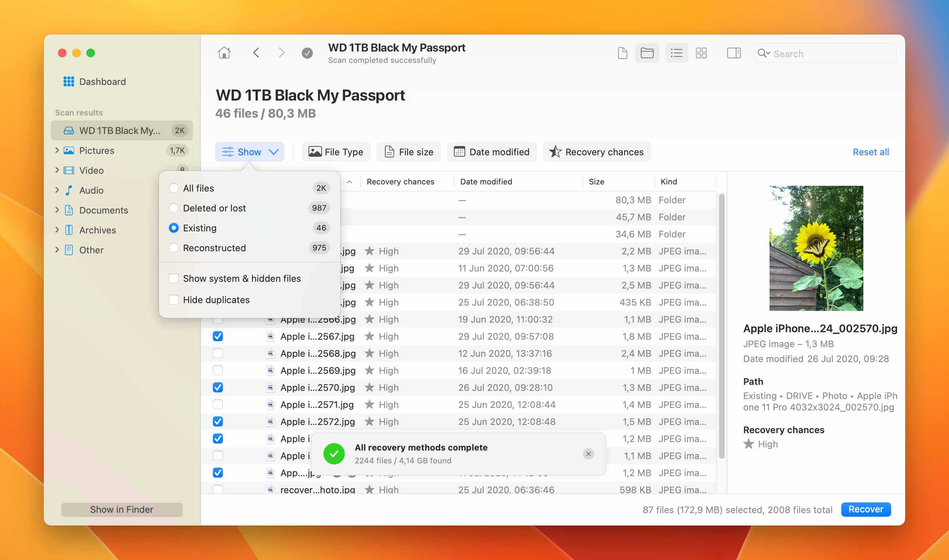Uncheck the Apple i...2572.jpg checkbox
The width and height of the screenshot is (949, 560).
coord(218,421)
